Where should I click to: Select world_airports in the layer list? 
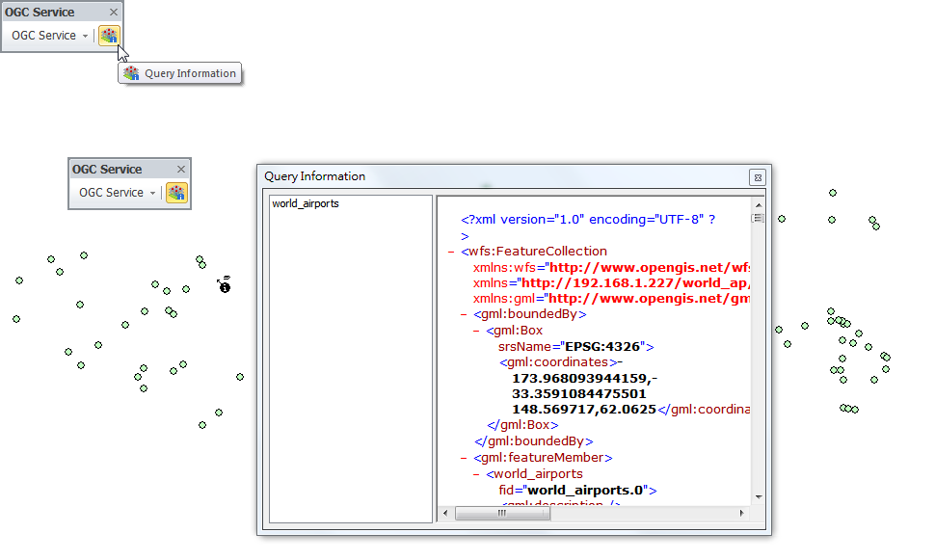(306, 203)
